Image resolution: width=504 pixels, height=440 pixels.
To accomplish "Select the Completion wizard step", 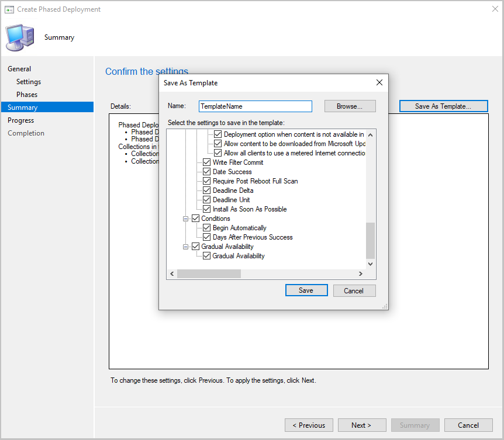I will 26,133.
